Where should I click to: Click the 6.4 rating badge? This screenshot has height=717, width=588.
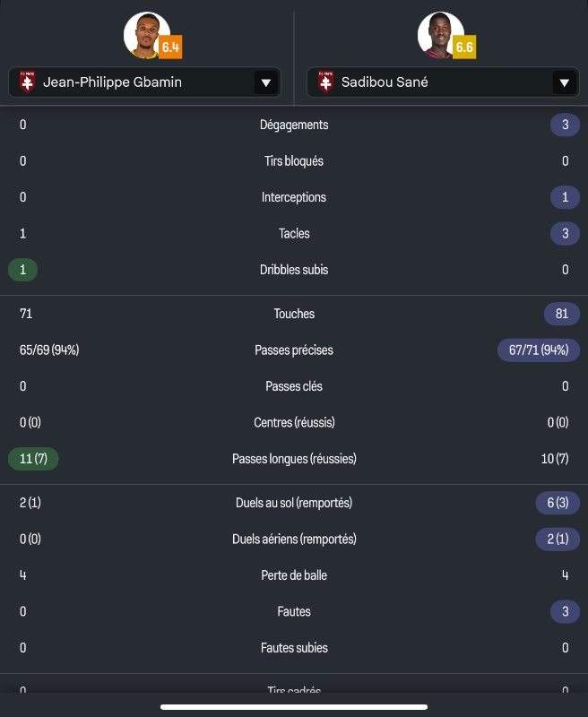(170, 47)
